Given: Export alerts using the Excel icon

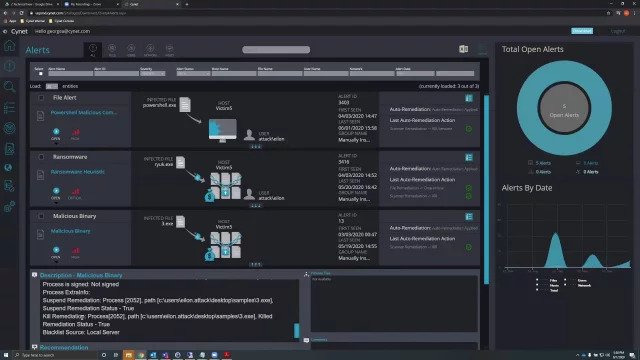Looking at the screenshot, I should 463,49.
